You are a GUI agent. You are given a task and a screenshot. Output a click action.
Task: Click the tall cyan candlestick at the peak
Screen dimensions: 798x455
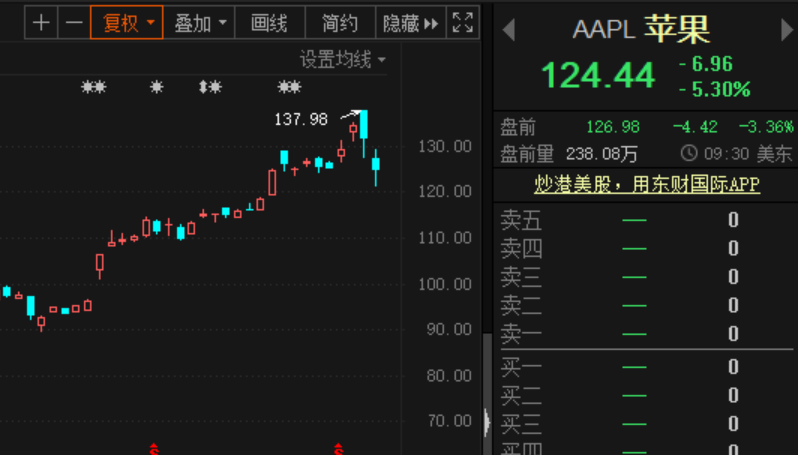363,133
